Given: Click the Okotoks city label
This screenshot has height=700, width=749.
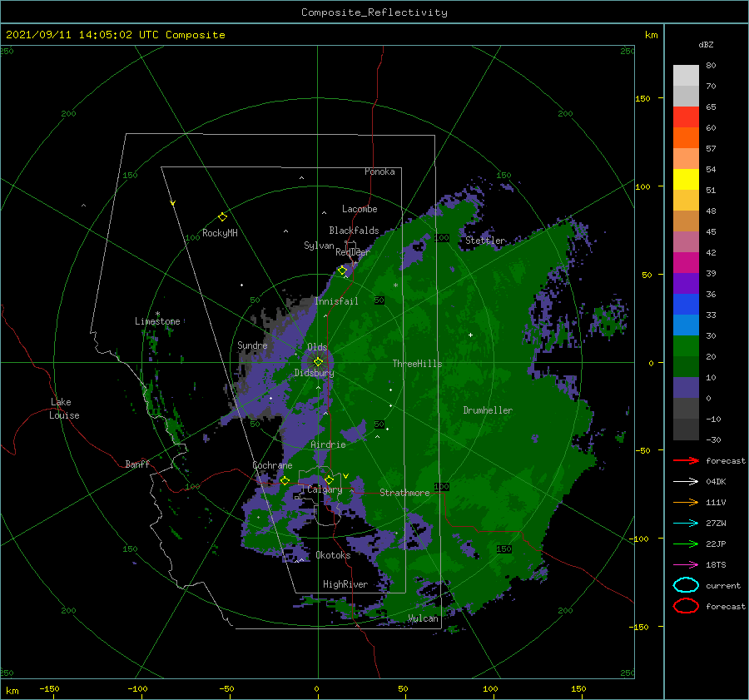Looking at the screenshot, I should point(333,555).
